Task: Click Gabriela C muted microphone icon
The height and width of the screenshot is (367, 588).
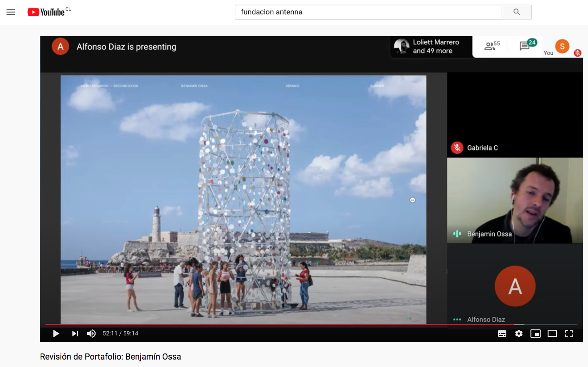Action: click(457, 148)
